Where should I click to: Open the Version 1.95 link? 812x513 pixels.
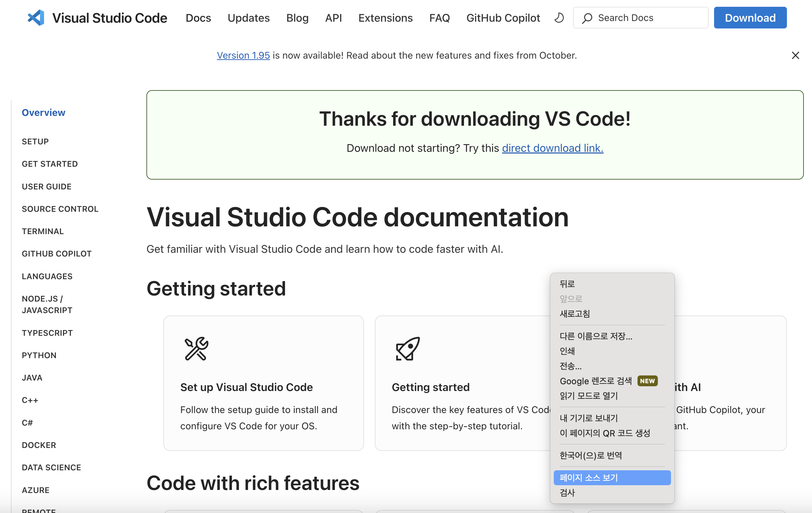click(243, 55)
